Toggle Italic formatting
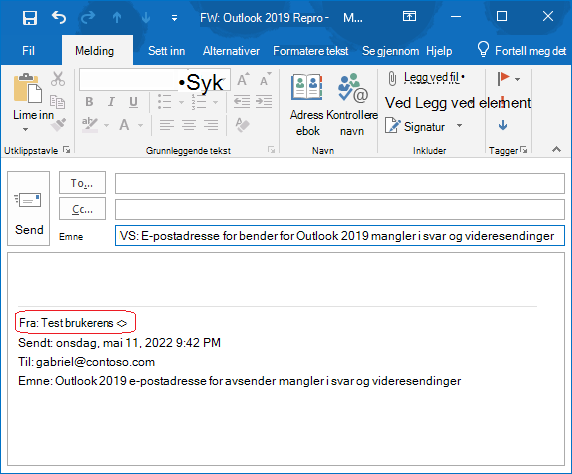572x474 pixels. coord(111,102)
